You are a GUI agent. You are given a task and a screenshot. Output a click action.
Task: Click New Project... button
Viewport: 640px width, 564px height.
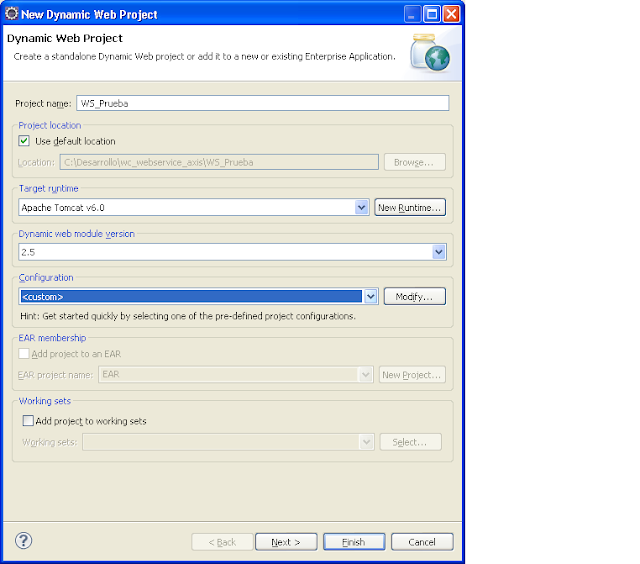[412, 375]
